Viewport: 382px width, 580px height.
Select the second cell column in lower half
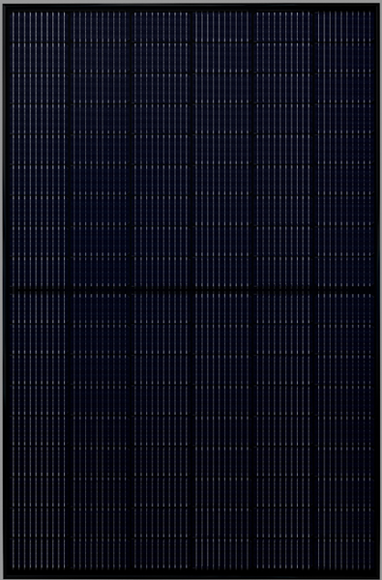click(x=100, y=431)
